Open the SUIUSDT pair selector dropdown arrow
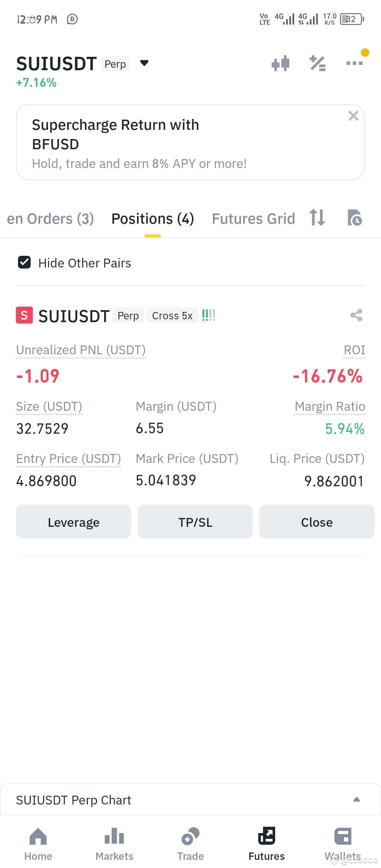This screenshot has width=381, height=868. click(x=144, y=63)
